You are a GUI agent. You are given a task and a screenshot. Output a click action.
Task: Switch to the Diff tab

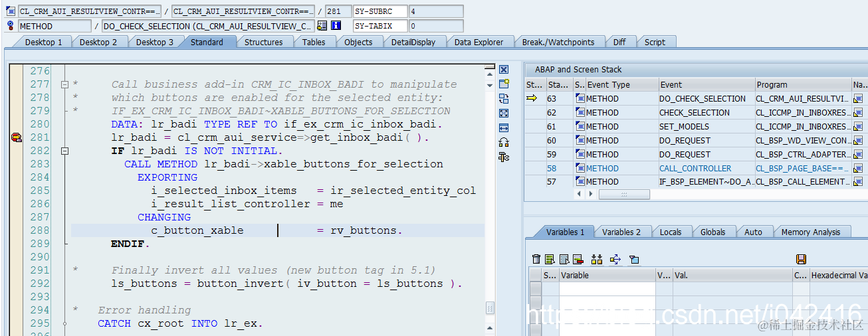point(619,42)
